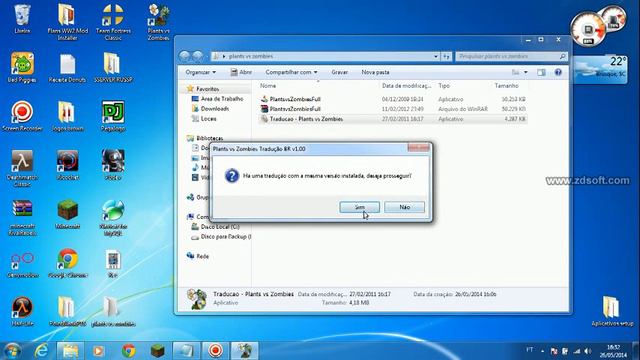The image size is (640, 360).
Task: Click the Explorer back navigation button
Action: pyautogui.click(x=184, y=56)
